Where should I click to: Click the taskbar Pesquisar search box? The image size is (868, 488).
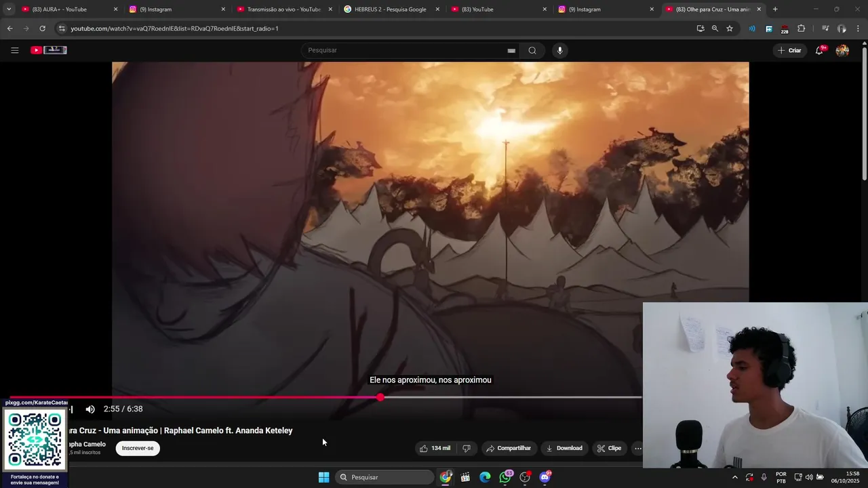click(x=385, y=477)
